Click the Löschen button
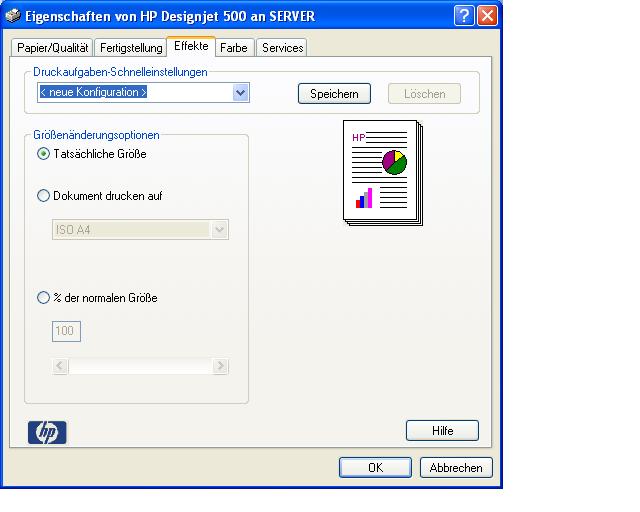 point(424,93)
